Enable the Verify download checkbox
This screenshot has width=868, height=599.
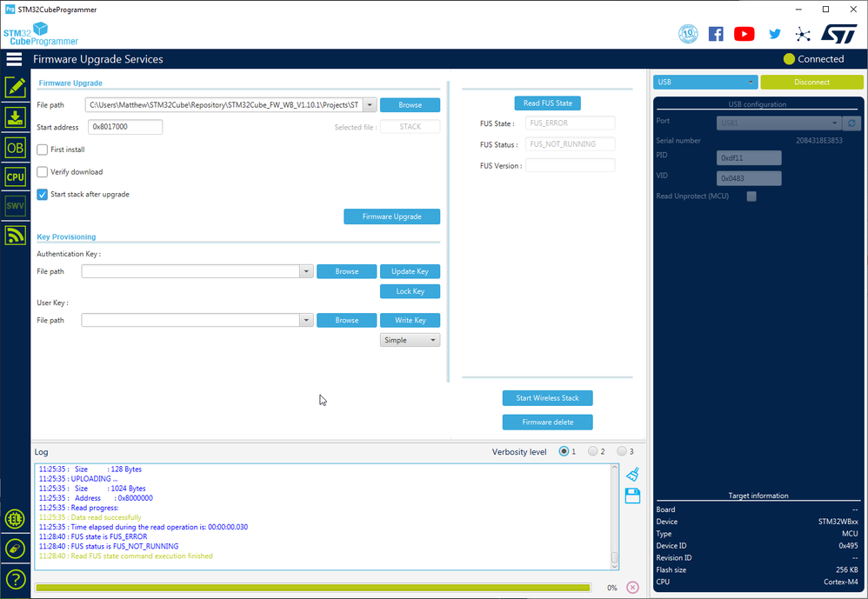tap(42, 172)
